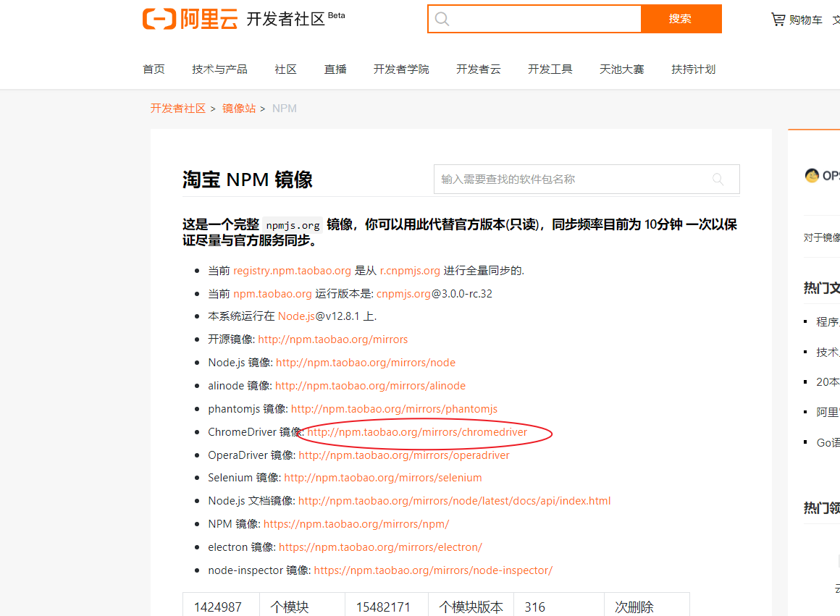
Task: Open 天池大赛 in the navigation
Action: (622, 69)
